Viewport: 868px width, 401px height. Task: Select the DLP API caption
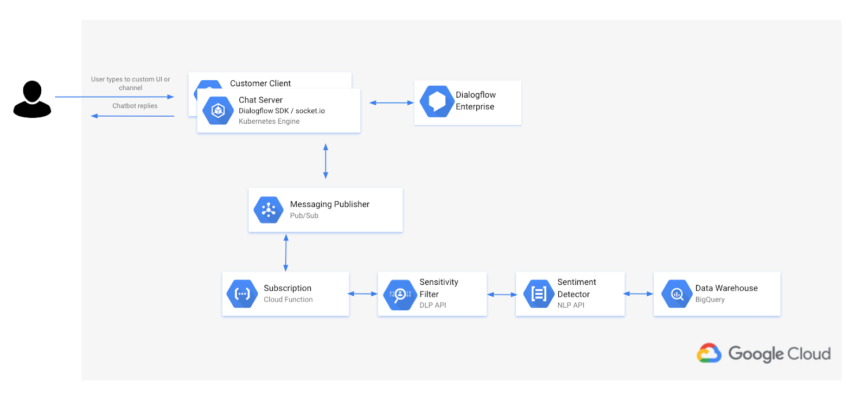(x=433, y=305)
